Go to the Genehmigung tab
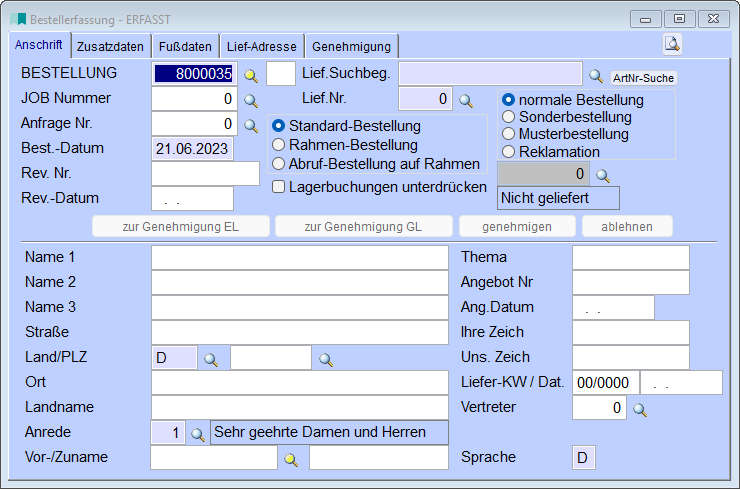The image size is (740, 489). point(352,47)
